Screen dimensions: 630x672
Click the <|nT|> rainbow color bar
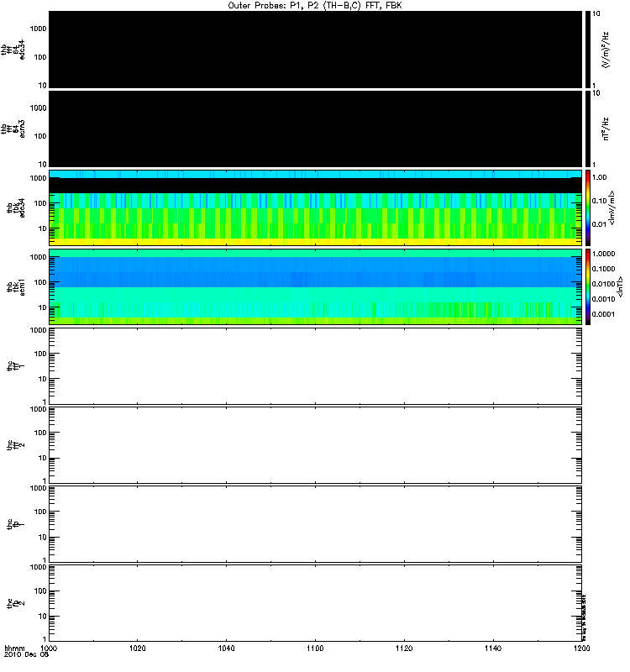click(588, 286)
